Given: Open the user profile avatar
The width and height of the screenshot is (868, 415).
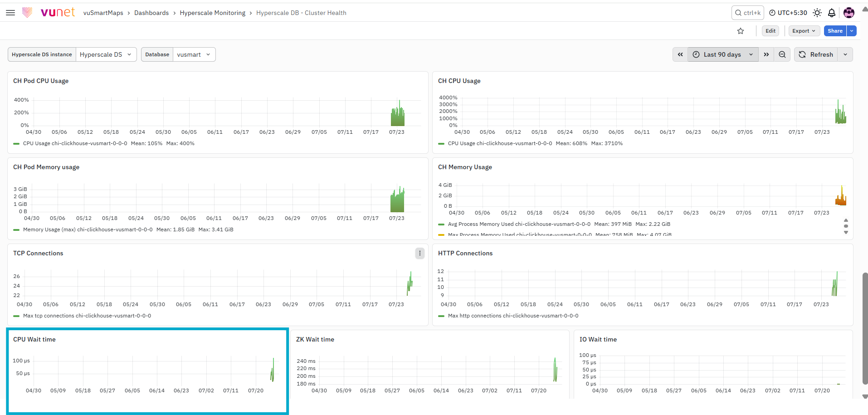Looking at the screenshot, I should (849, 13).
